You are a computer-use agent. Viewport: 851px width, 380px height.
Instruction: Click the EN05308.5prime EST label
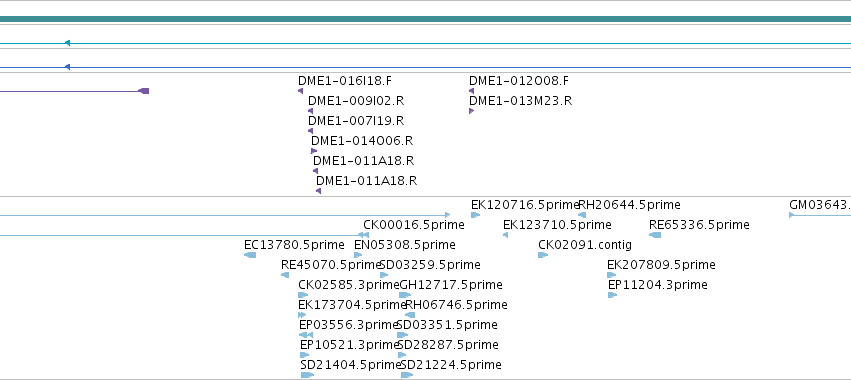click(405, 245)
